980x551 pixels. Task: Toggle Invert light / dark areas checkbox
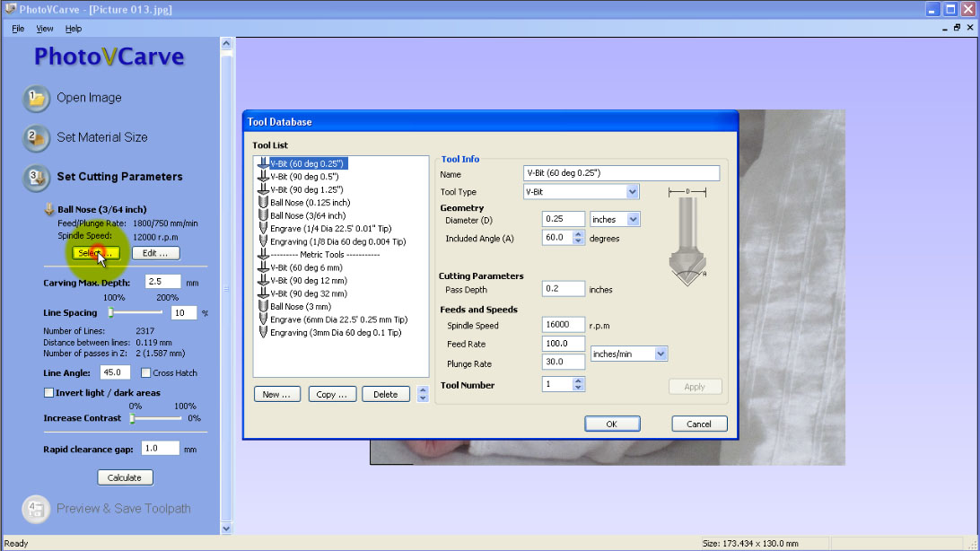48,393
